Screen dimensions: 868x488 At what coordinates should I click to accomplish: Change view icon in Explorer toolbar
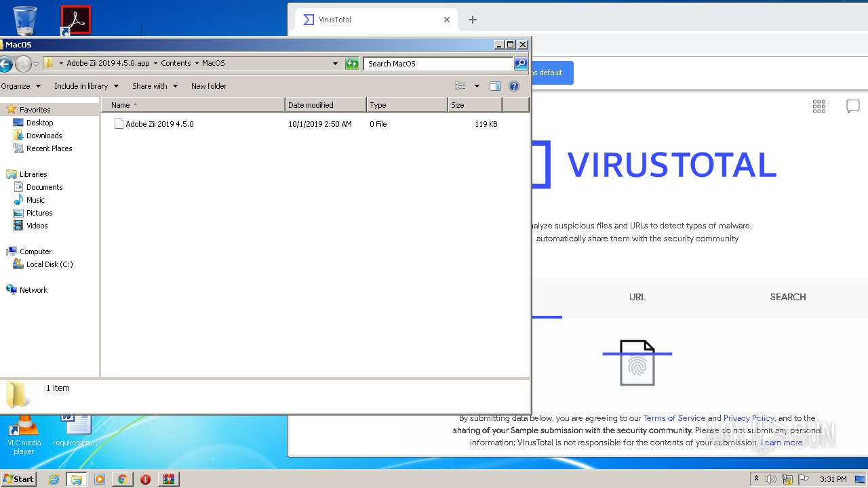460,86
